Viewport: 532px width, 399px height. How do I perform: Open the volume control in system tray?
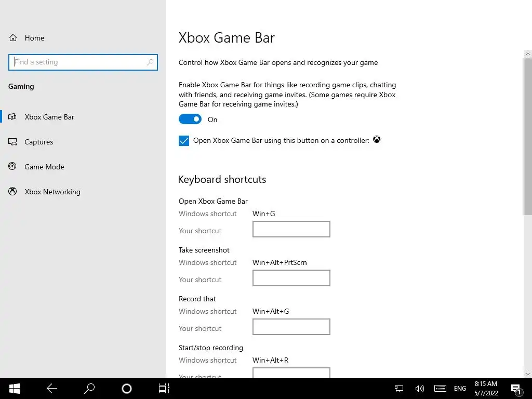coord(419,389)
